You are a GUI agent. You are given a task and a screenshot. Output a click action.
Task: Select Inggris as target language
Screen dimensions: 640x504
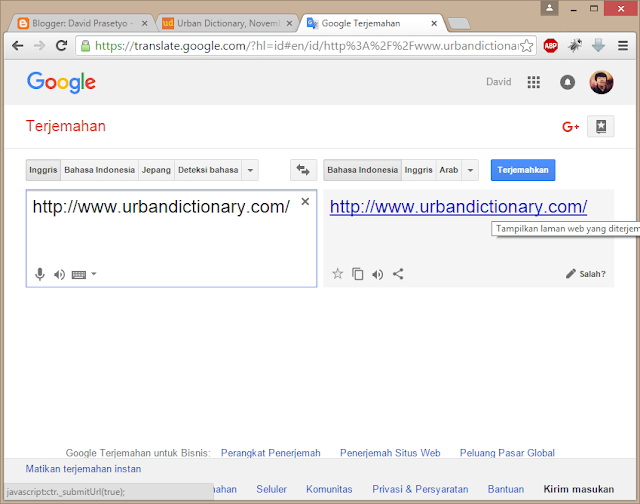click(418, 170)
